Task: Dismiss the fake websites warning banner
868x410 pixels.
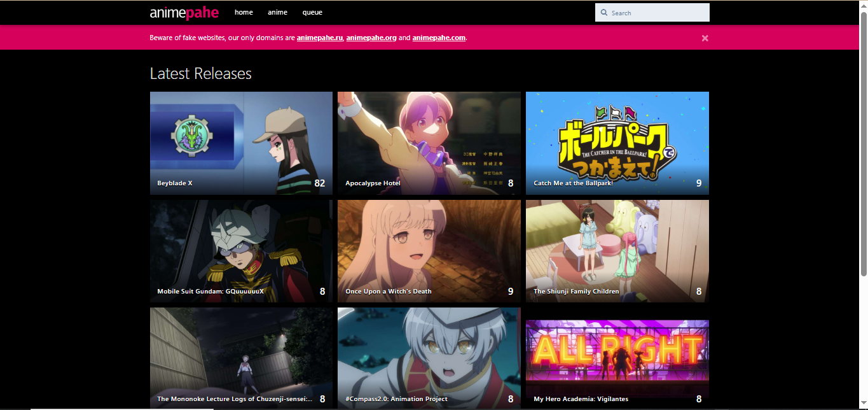Action: coord(705,38)
